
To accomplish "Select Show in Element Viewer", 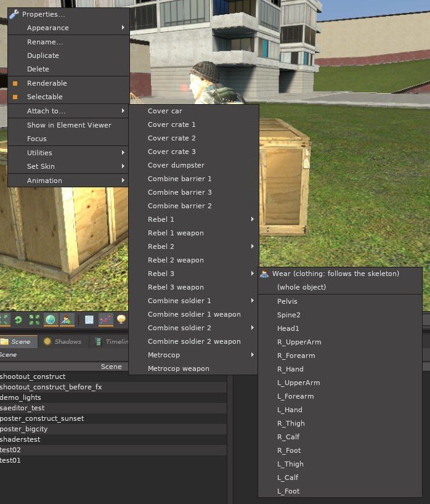I will (x=68, y=125).
